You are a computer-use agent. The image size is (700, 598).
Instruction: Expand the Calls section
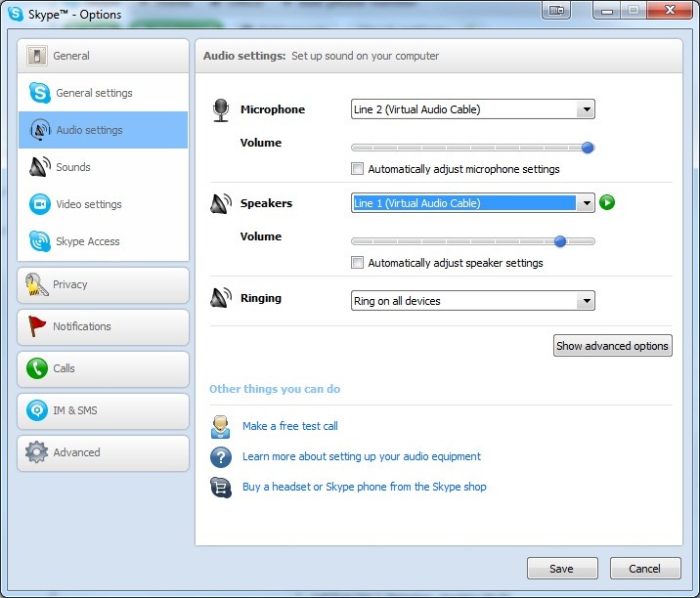point(103,368)
